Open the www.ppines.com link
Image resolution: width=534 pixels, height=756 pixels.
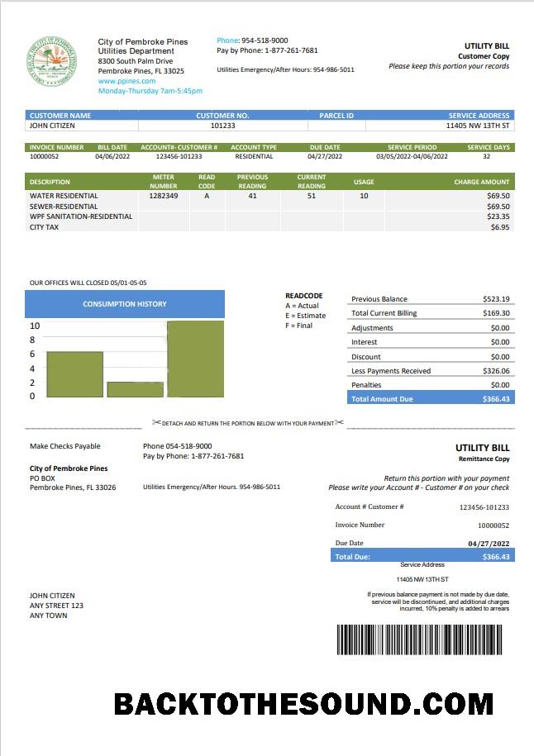[126, 81]
